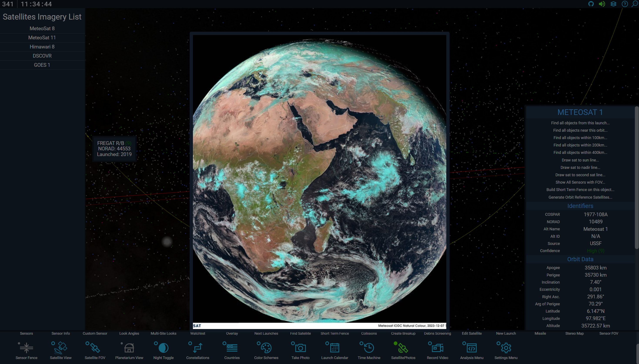
Task: Click Draw sat to nadir line
Action: tap(580, 168)
